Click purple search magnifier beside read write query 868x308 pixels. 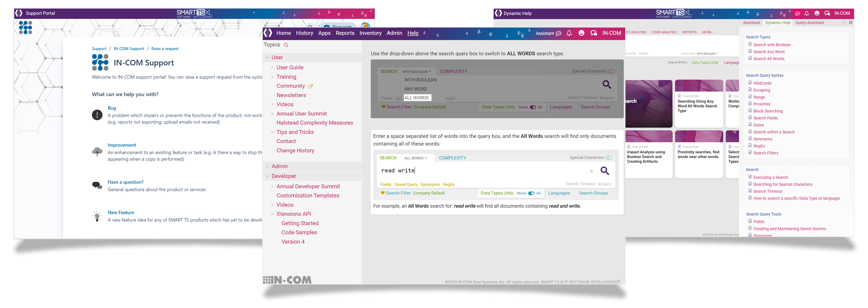tap(605, 171)
